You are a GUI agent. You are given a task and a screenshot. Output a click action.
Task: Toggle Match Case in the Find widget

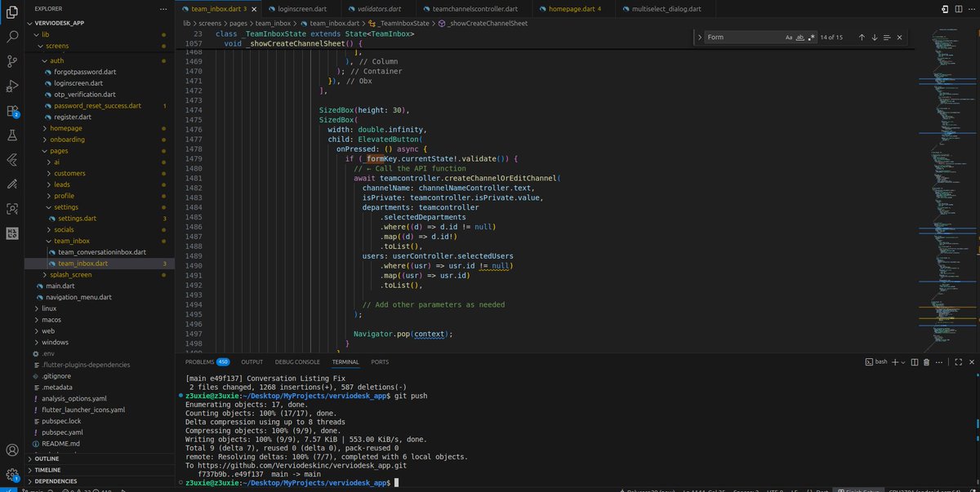click(x=789, y=37)
